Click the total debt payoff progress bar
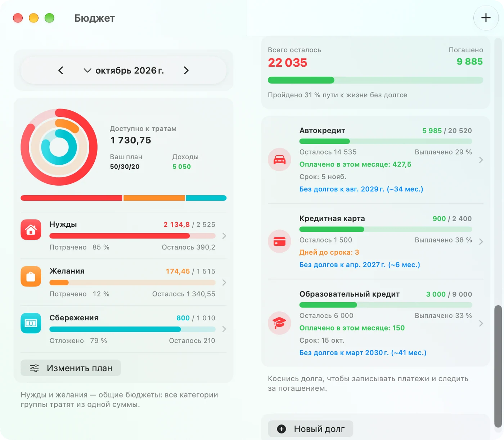This screenshot has height=440, width=504. (375, 80)
